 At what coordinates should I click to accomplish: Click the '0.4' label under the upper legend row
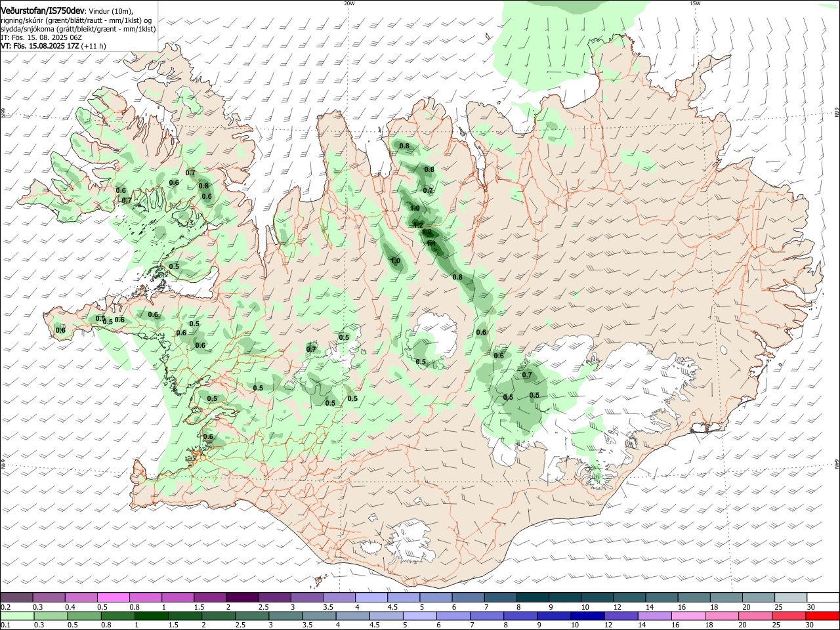tap(71, 607)
